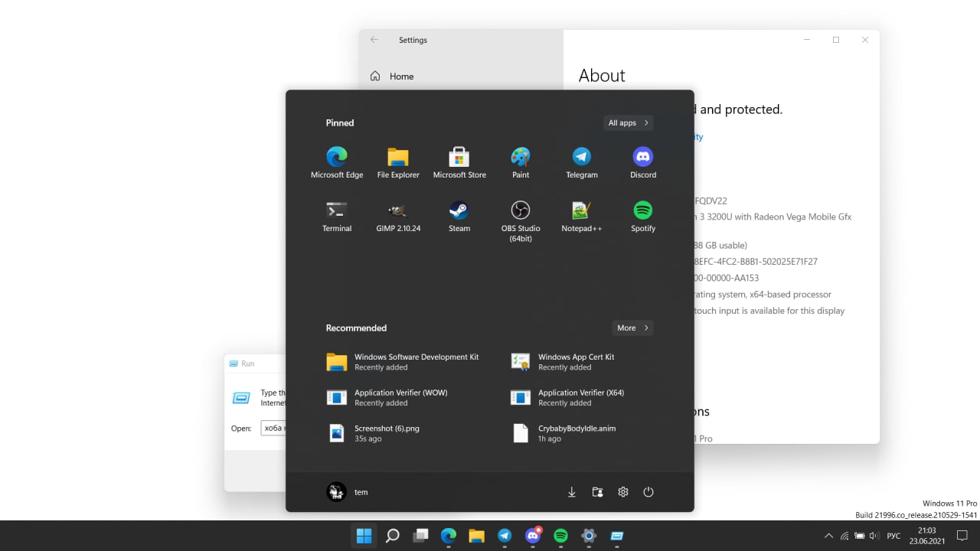
Task: Expand All apps list
Action: click(628, 122)
